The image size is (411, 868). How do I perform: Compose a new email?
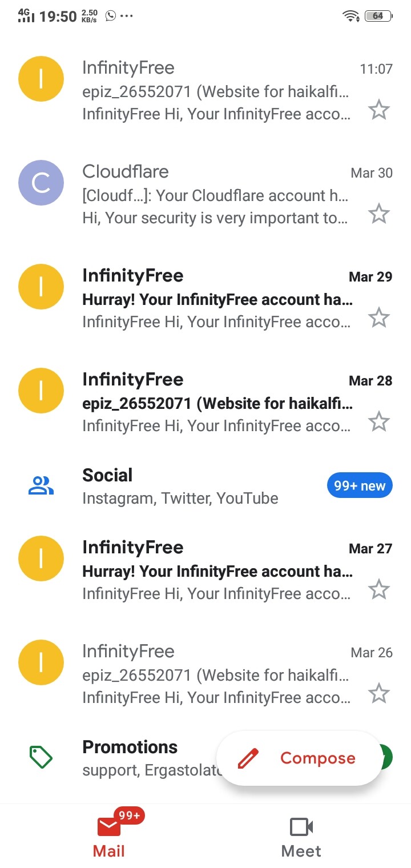tap(300, 758)
